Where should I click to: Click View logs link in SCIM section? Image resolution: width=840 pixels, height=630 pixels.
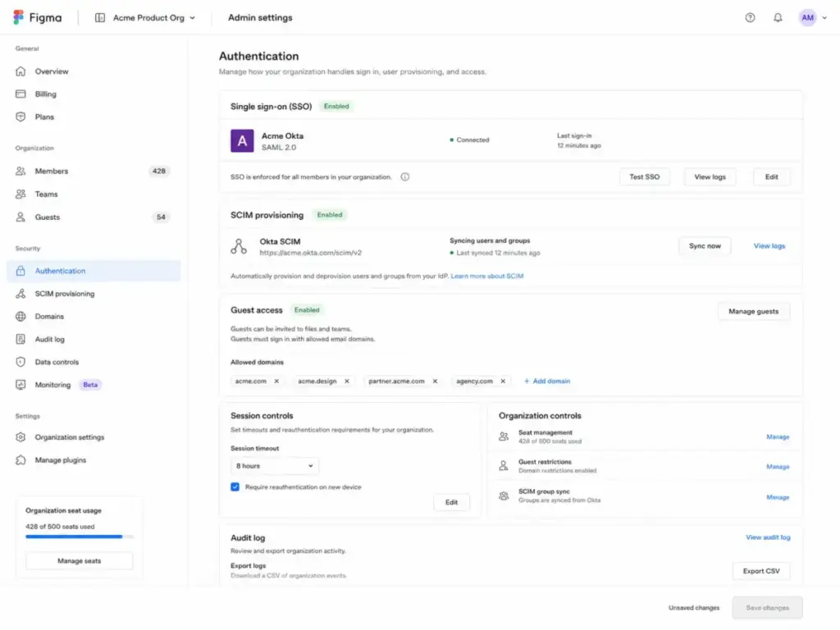point(769,246)
